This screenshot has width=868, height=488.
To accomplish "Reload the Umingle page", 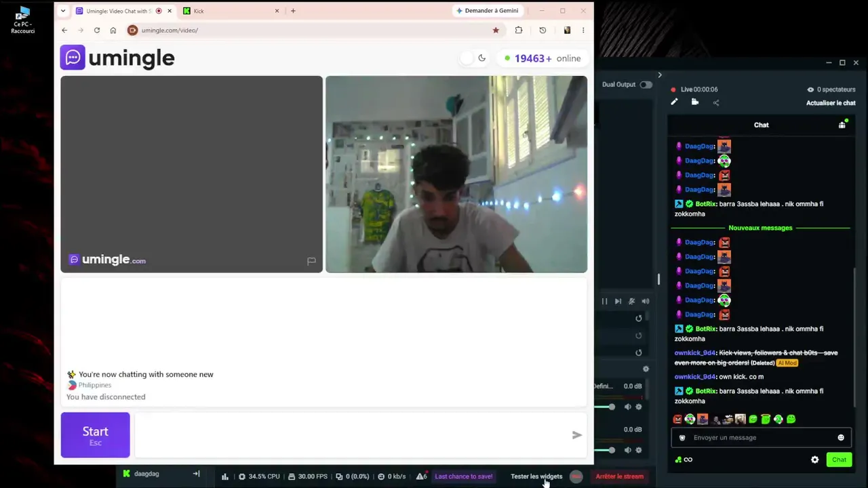I will tap(97, 30).
